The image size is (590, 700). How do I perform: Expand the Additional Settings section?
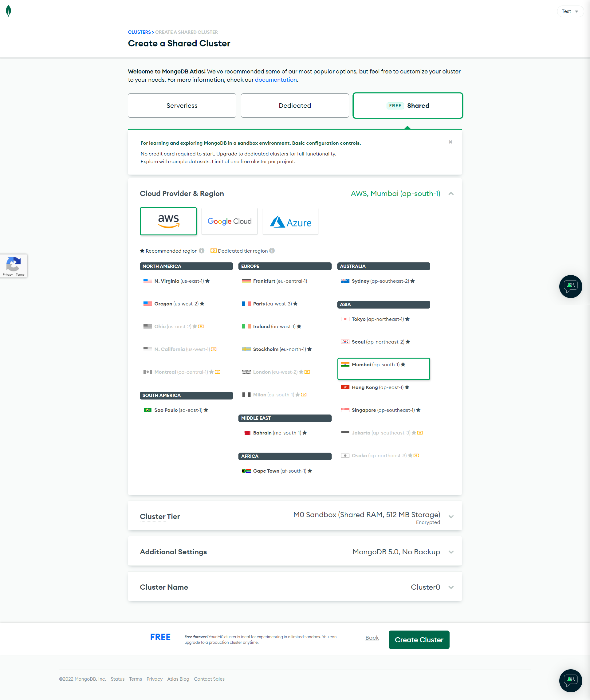451,552
